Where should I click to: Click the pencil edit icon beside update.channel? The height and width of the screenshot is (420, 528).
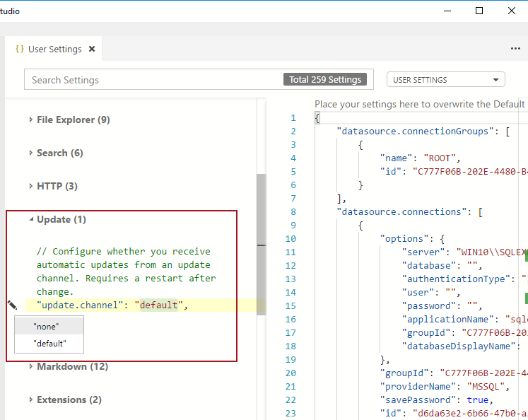point(12,305)
